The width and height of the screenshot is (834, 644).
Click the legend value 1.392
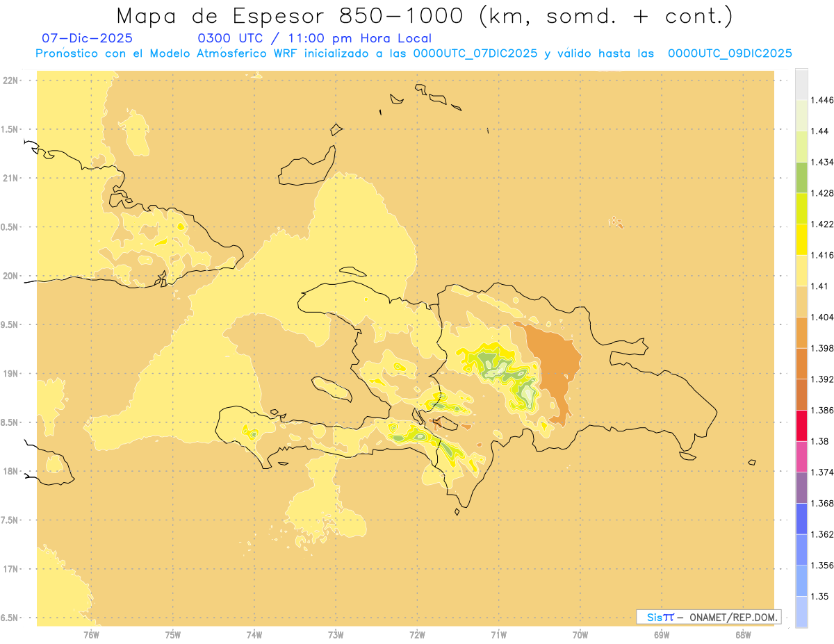pyautogui.click(x=822, y=379)
